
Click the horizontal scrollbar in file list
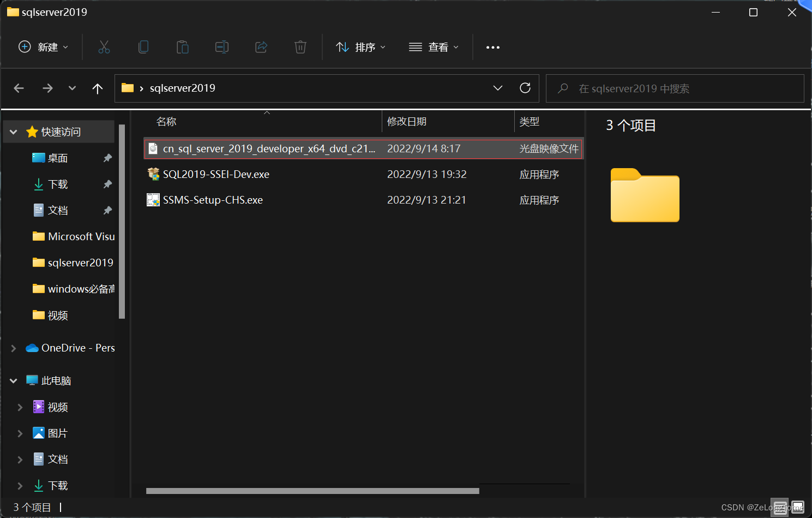coord(312,491)
